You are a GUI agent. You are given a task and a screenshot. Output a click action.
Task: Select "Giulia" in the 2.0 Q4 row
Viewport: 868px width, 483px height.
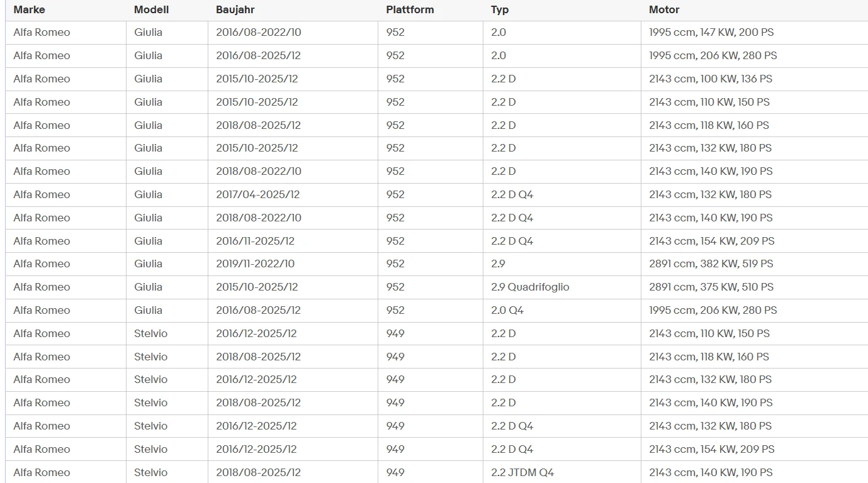point(148,310)
